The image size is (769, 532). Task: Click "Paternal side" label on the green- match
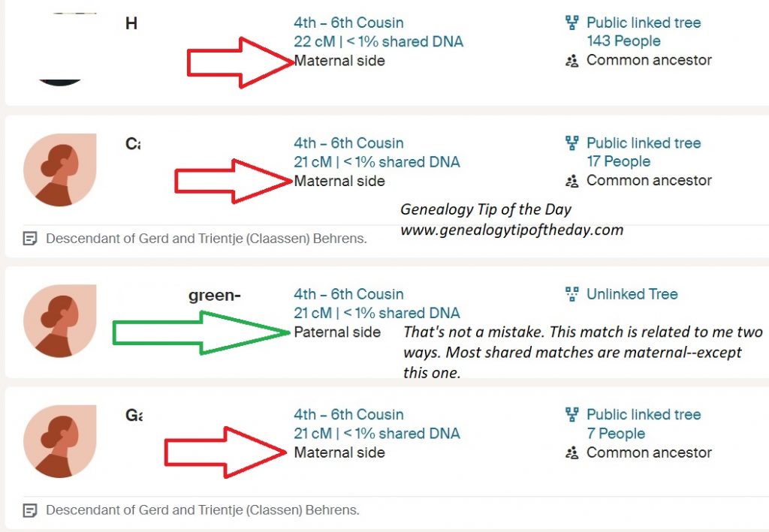pos(337,332)
